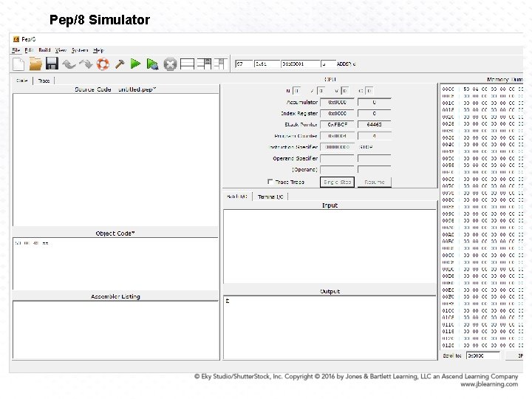Create a new file with the blank page icon

[x=18, y=64]
